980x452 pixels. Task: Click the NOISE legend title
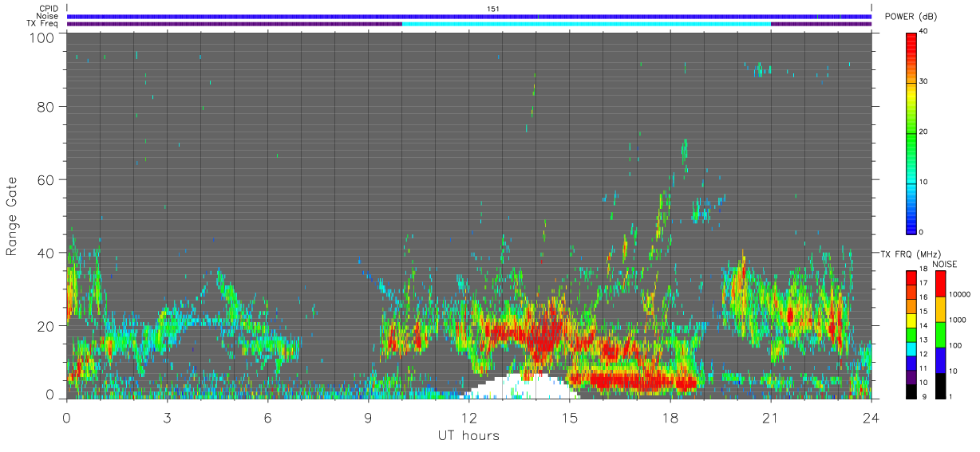click(x=945, y=264)
